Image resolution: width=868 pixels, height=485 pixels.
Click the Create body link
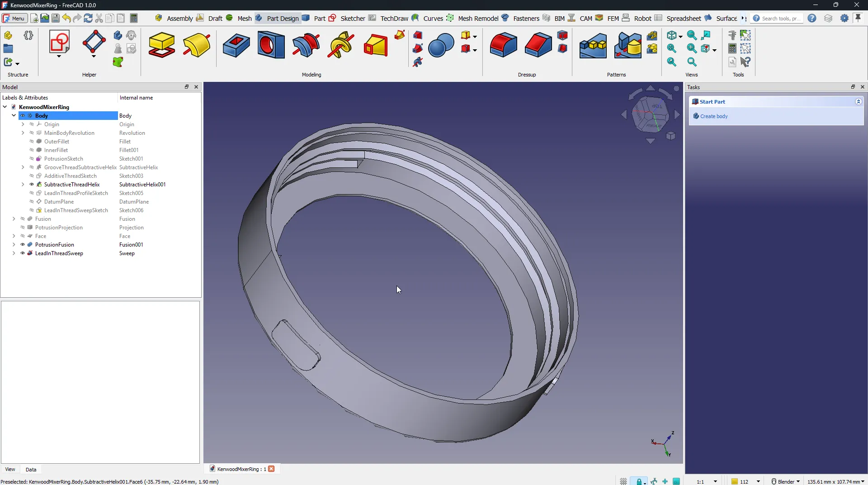click(x=714, y=116)
